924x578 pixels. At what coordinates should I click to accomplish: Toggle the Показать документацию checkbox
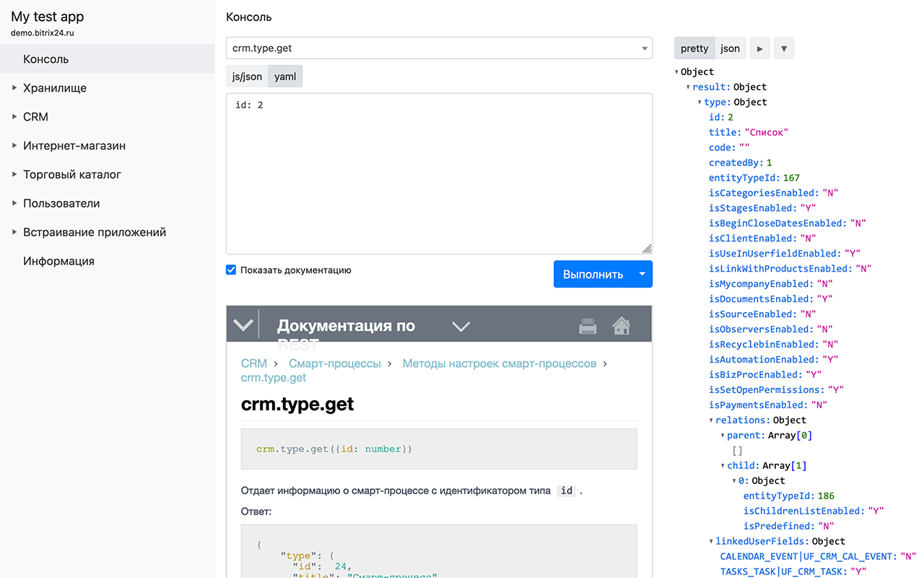(x=231, y=269)
